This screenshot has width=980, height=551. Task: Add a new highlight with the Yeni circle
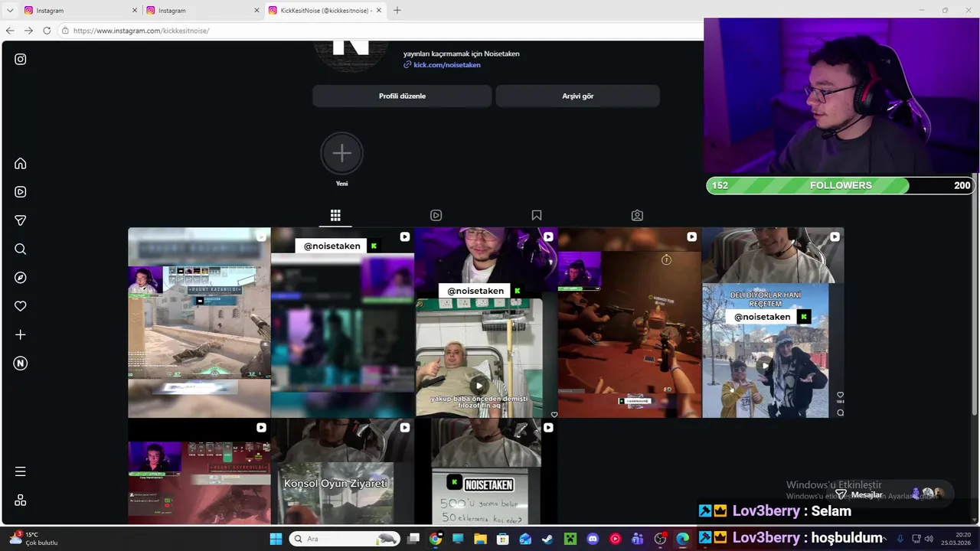pyautogui.click(x=341, y=153)
